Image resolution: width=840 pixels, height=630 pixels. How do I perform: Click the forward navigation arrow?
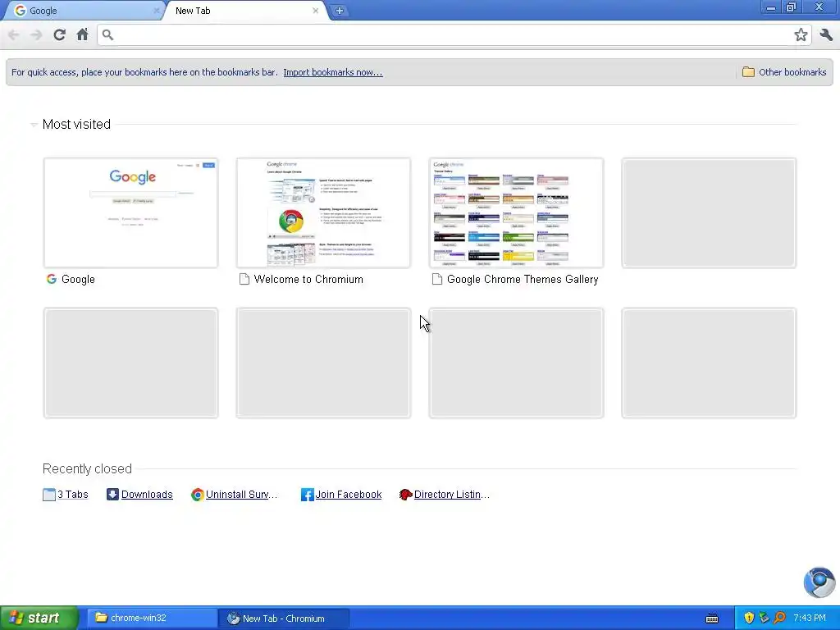pos(36,34)
